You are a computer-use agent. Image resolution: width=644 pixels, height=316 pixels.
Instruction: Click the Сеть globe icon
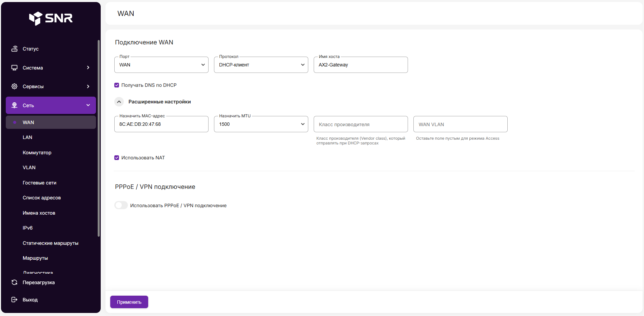click(14, 105)
